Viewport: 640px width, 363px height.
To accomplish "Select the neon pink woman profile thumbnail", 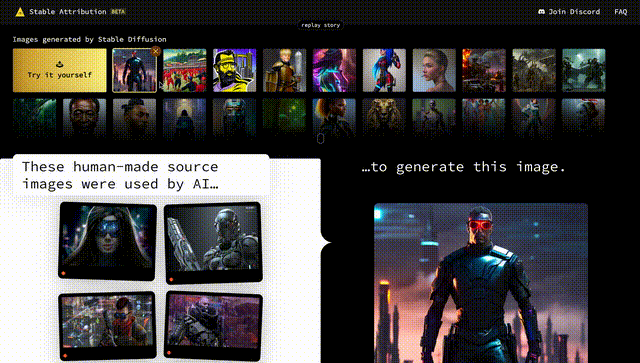I will tap(334, 70).
